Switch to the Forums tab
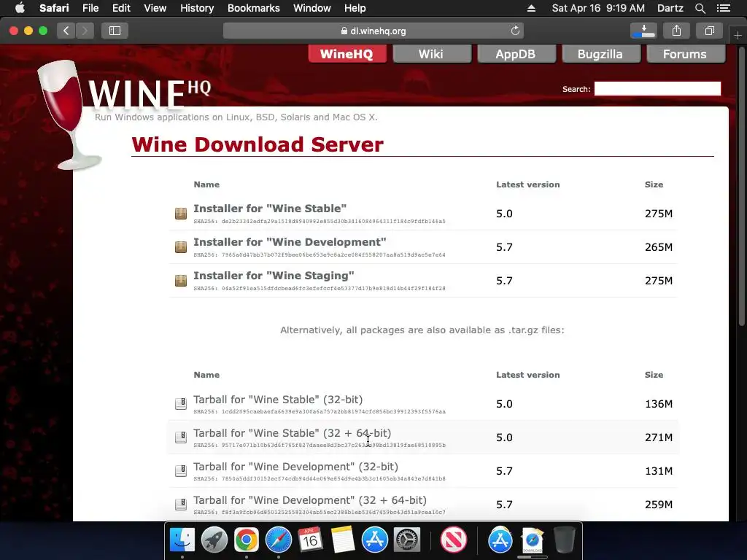This screenshot has width=747, height=560. 685,54
